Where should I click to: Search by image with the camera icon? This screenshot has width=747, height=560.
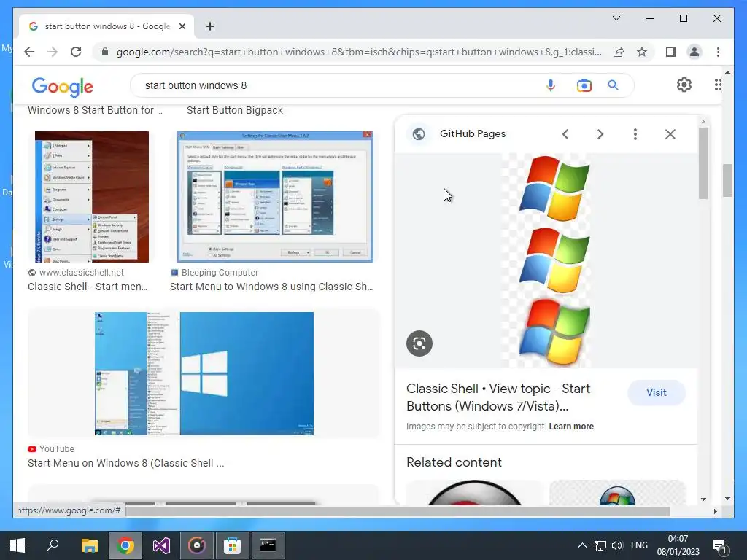[x=584, y=85]
